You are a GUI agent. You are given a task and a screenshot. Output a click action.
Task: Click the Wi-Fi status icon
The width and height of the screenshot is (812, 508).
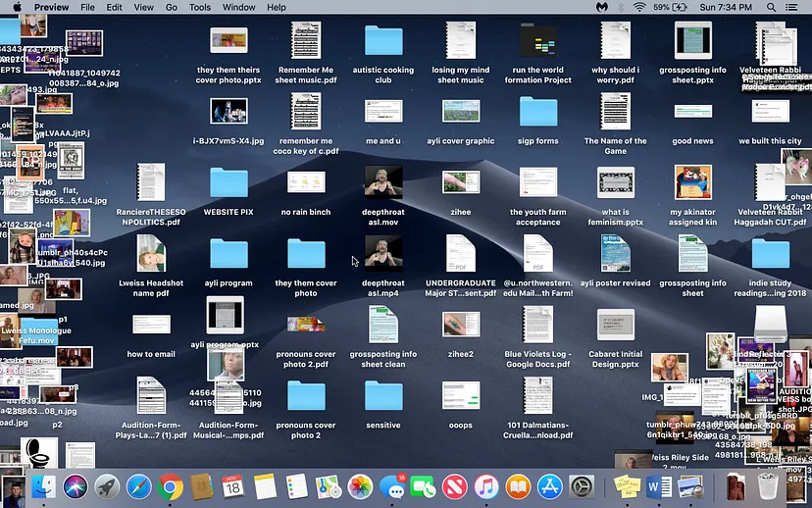pos(639,7)
